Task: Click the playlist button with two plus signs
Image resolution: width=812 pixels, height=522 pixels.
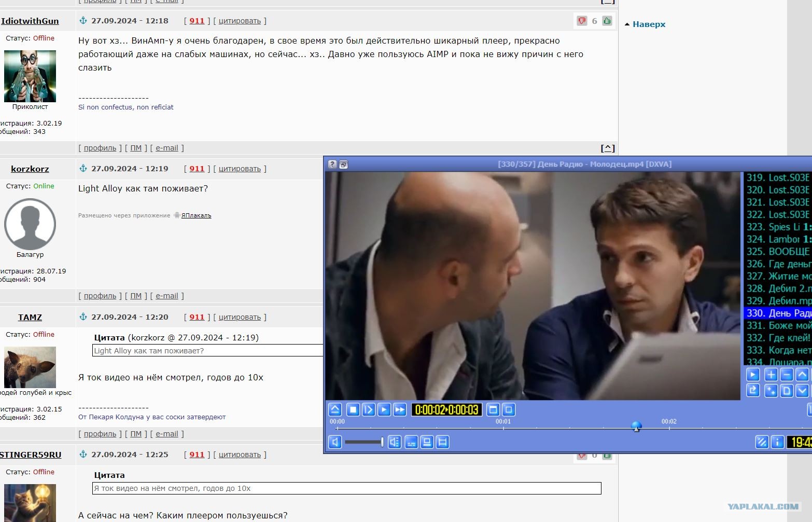Action: (771, 390)
